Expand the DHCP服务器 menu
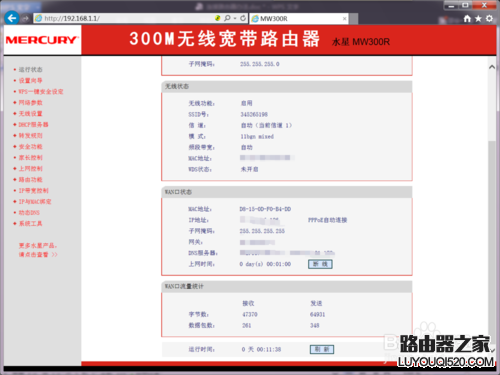Screen dimensions: 500x375 tap(33, 124)
